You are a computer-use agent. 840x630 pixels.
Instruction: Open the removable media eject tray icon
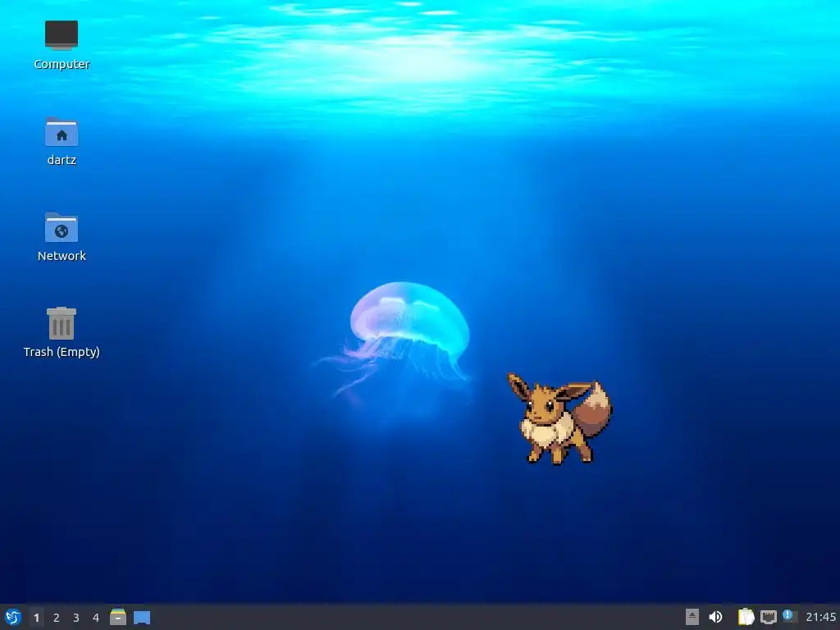point(692,617)
